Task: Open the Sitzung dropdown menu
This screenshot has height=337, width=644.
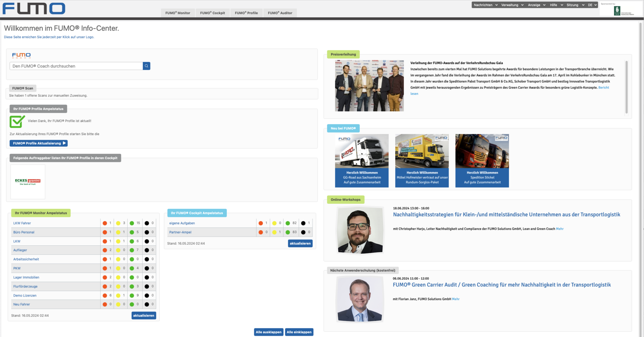Action: click(575, 5)
